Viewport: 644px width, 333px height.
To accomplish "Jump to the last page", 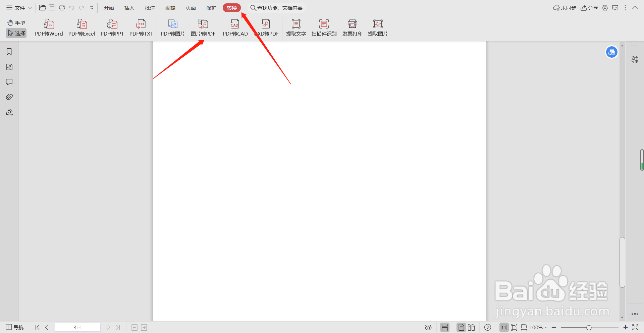I will click(x=118, y=327).
